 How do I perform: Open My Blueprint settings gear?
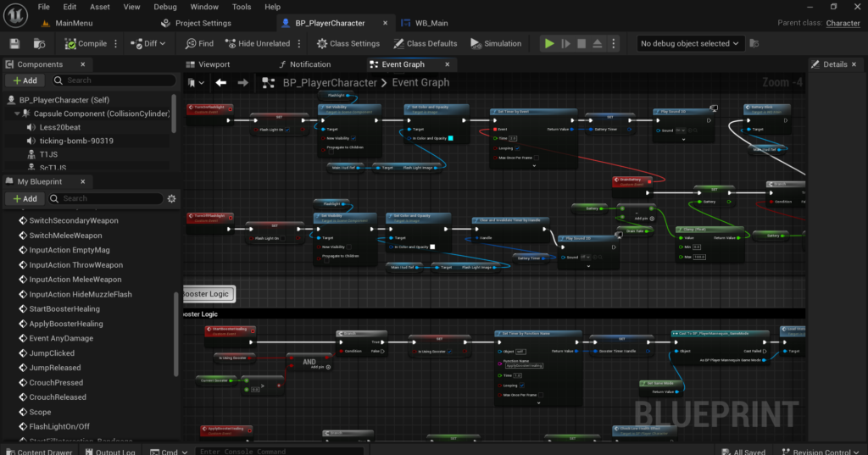click(171, 198)
